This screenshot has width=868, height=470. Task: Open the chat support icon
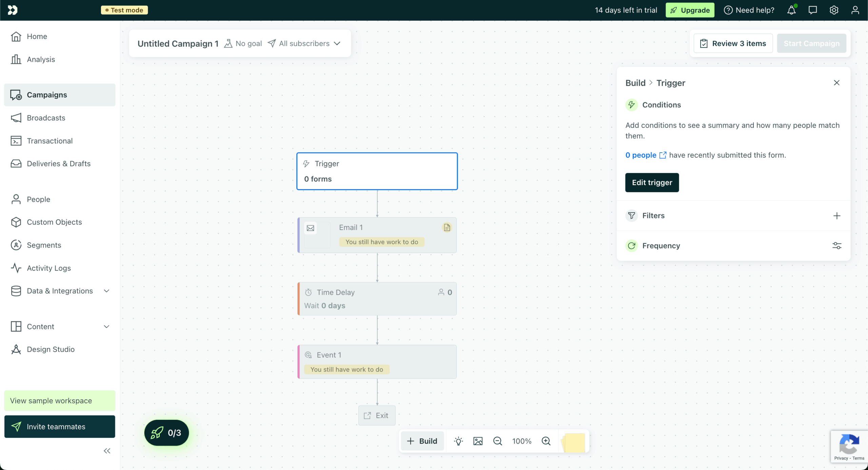[x=813, y=10]
